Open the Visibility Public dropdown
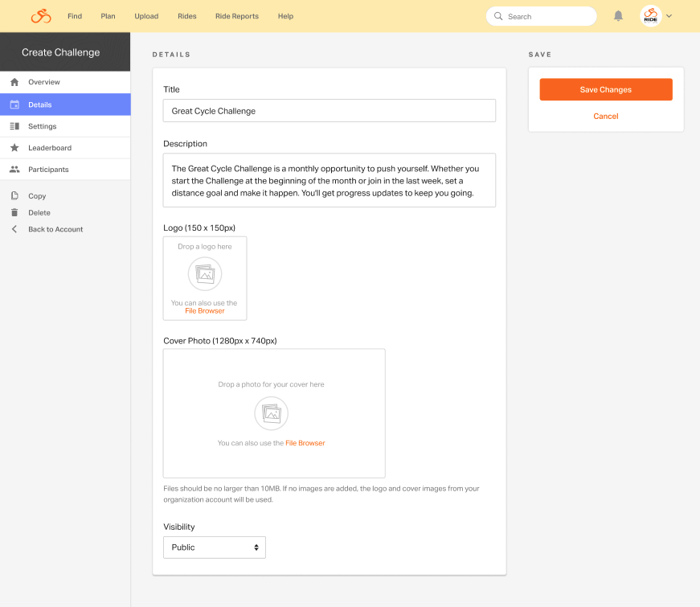700x607 pixels. (x=215, y=548)
